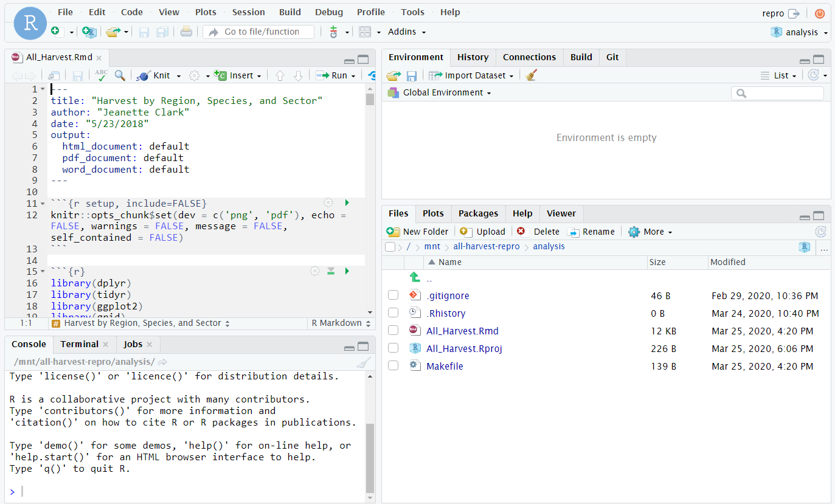
Task: Open the analysis project dropdown
Action: pyautogui.click(x=800, y=32)
